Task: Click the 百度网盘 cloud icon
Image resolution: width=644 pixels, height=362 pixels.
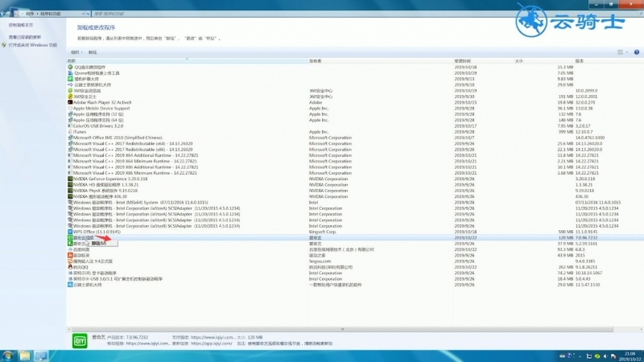Action: [70, 249]
